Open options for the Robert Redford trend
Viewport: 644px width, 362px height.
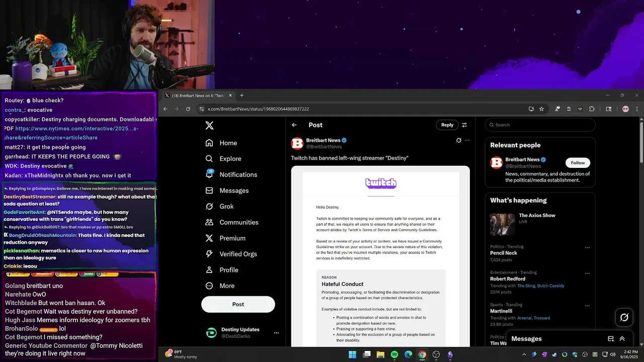(587, 274)
